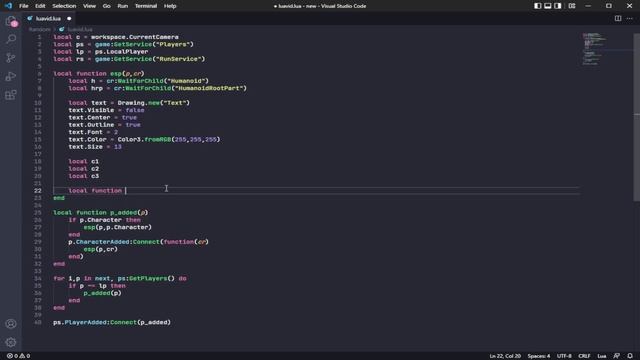The height and width of the screenshot is (360, 640).
Task: Open the Selection menu
Action: [64, 6]
